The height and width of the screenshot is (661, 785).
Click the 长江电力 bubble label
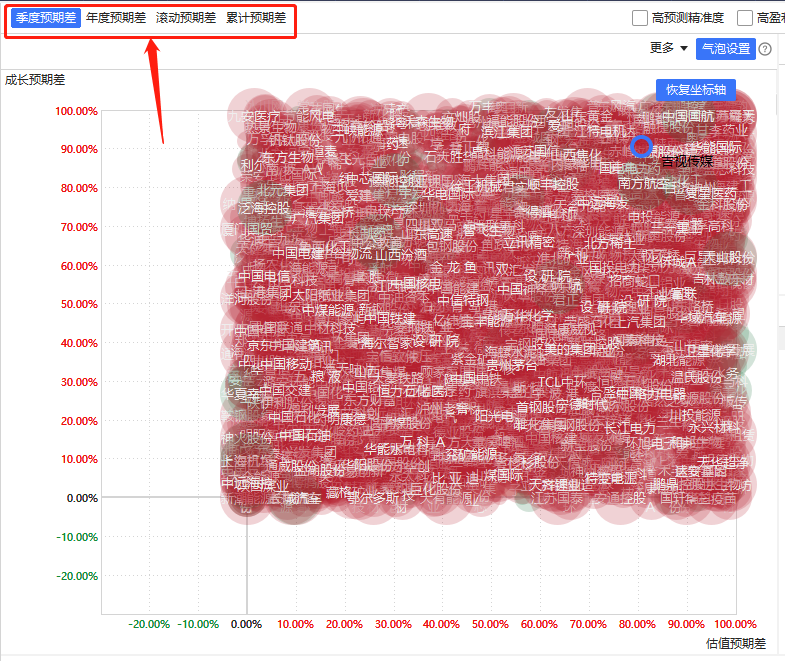tap(630, 428)
